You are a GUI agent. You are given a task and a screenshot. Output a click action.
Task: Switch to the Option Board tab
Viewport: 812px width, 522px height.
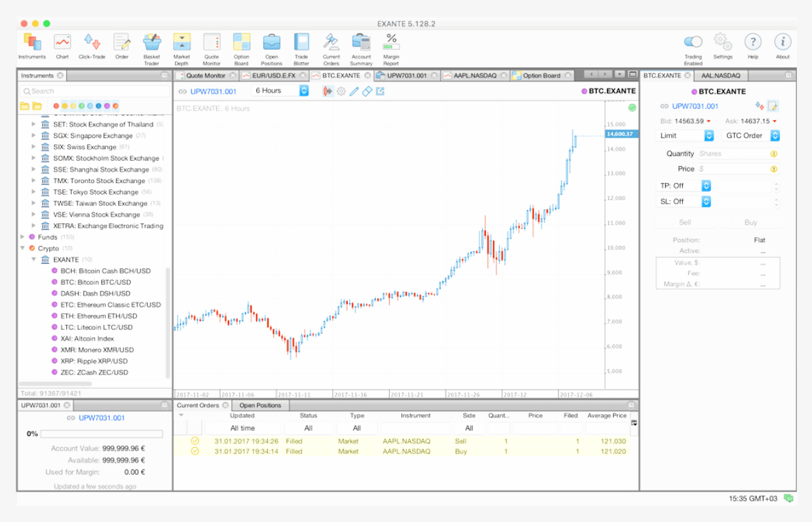pyautogui.click(x=542, y=76)
